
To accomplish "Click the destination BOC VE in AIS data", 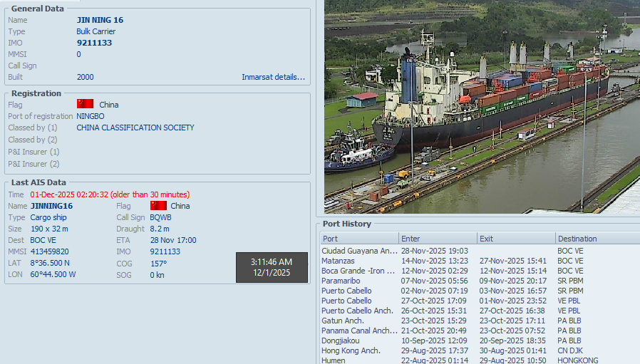I will [43, 240].
